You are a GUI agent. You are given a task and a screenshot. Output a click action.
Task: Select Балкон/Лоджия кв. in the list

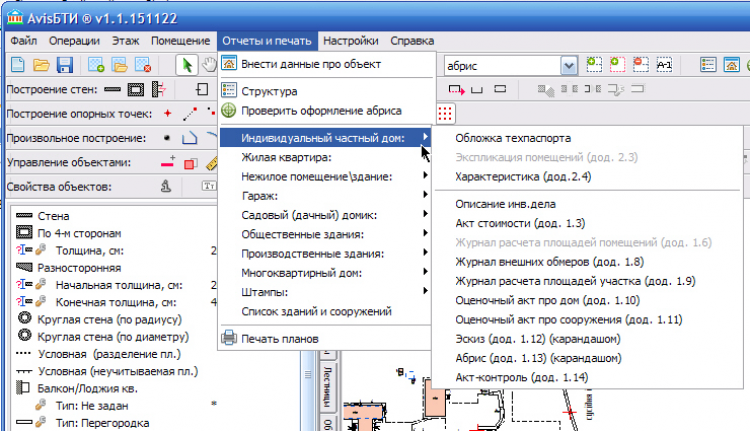click(x=86, y=387)
